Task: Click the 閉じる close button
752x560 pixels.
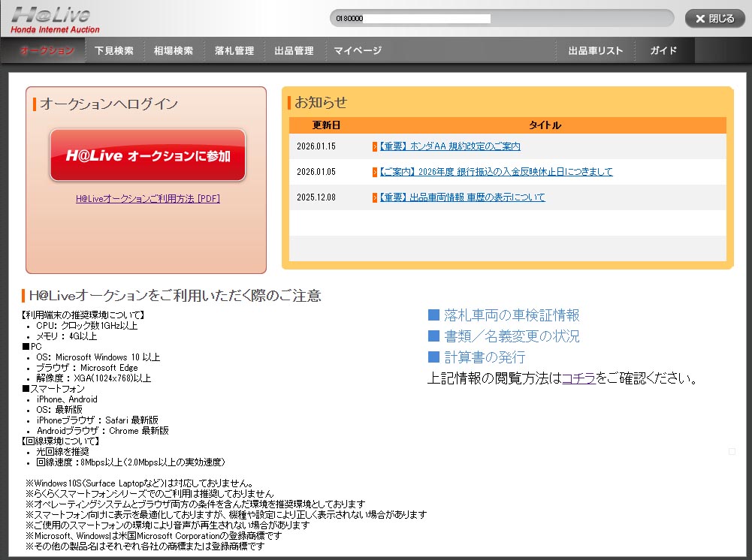Action: coord(714,19)
